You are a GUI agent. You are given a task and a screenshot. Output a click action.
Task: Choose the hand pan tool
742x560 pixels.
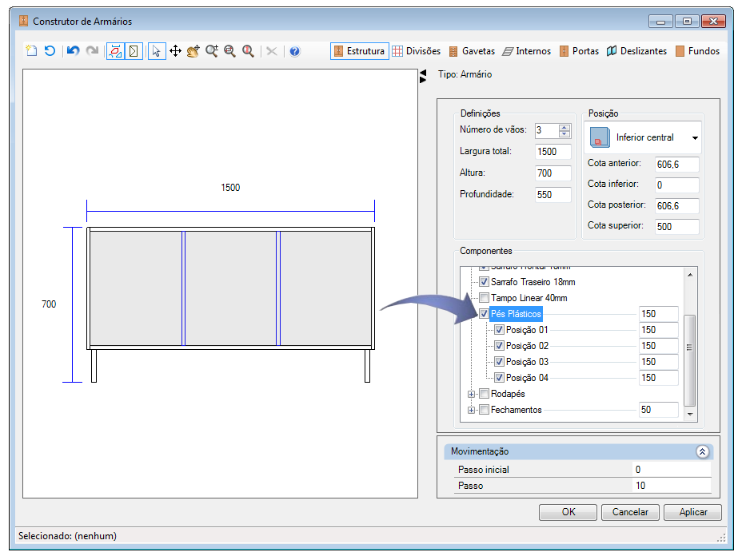193,51
